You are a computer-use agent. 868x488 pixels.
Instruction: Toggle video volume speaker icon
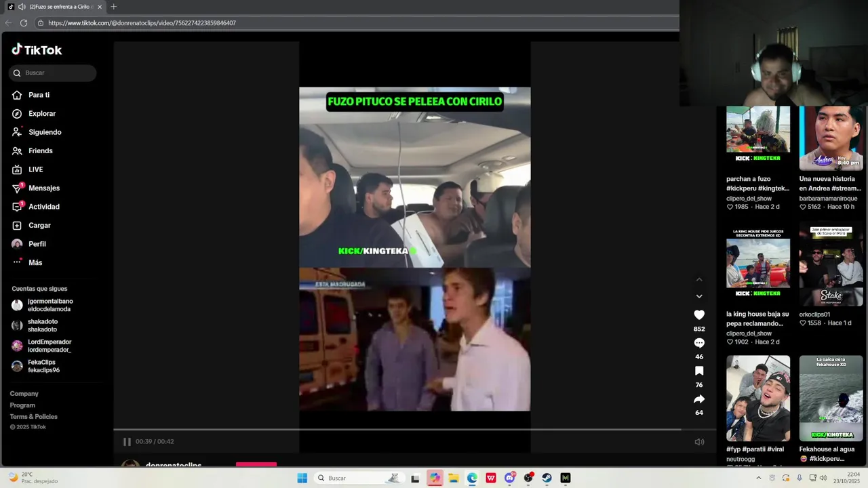pyautogui.click(x=699, y=442)
